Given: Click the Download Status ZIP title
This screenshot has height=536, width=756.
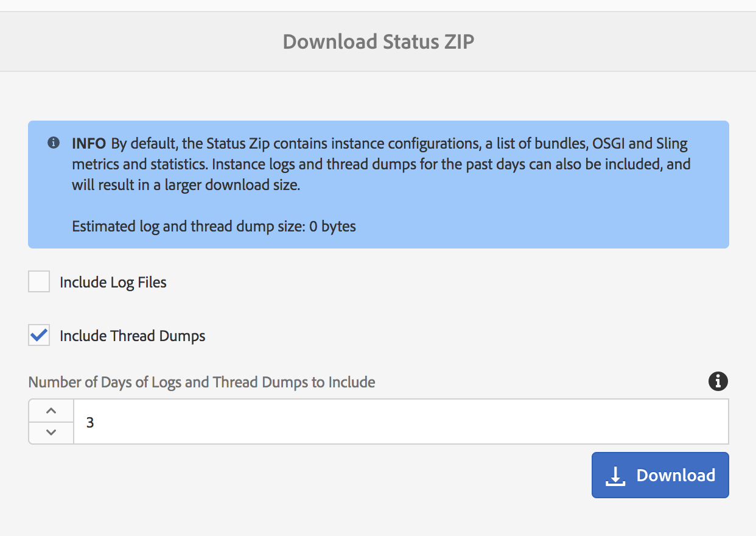Looking at the screenshot, I should [x=379, y=41].
